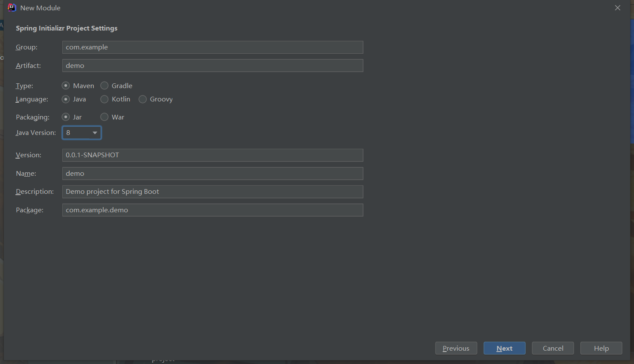Click the IntelliJ IDEA logo in title bar
Image resolution: width=634 pixels, height=364 pixels.
(12, 8)
